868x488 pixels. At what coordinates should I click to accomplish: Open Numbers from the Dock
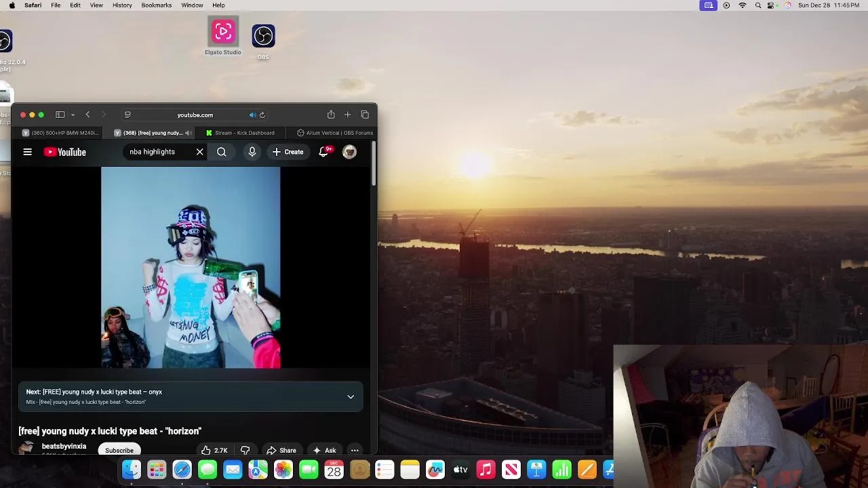click(x=561, y=469)
